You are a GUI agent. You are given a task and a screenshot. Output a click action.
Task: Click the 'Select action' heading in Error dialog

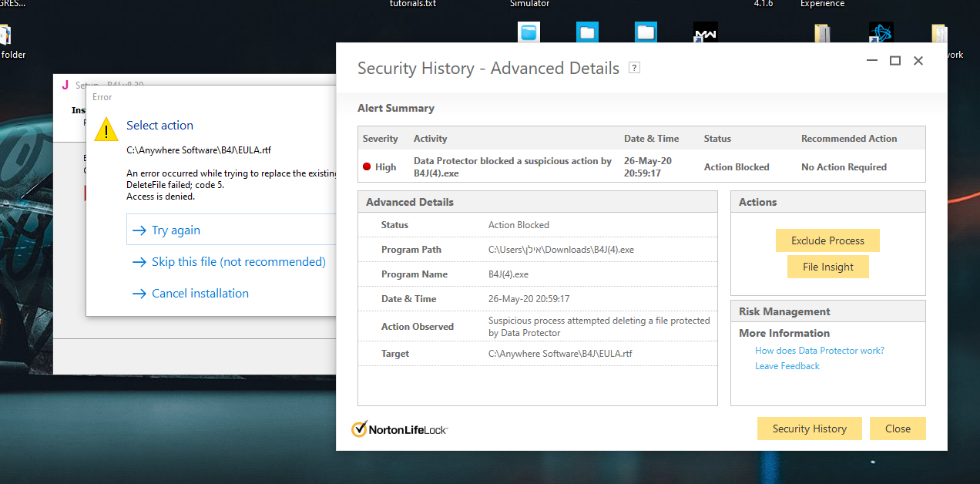pos(159,125)
